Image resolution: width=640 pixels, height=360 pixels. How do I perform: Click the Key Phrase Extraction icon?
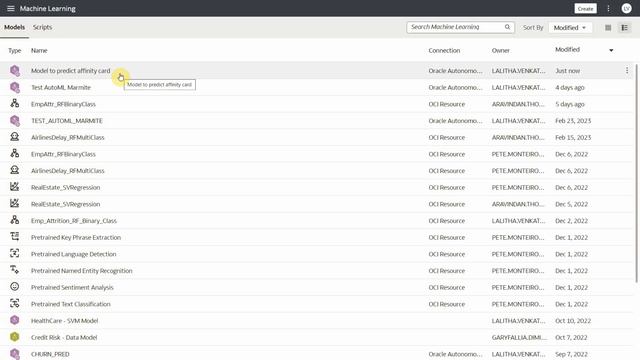click(x=15, y=237)
